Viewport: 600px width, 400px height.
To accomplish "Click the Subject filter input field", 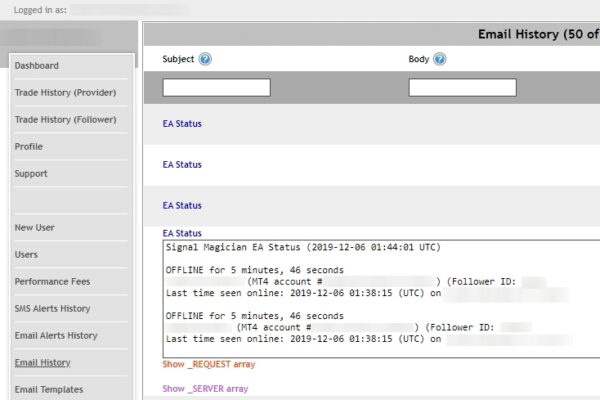I will 216,88.
